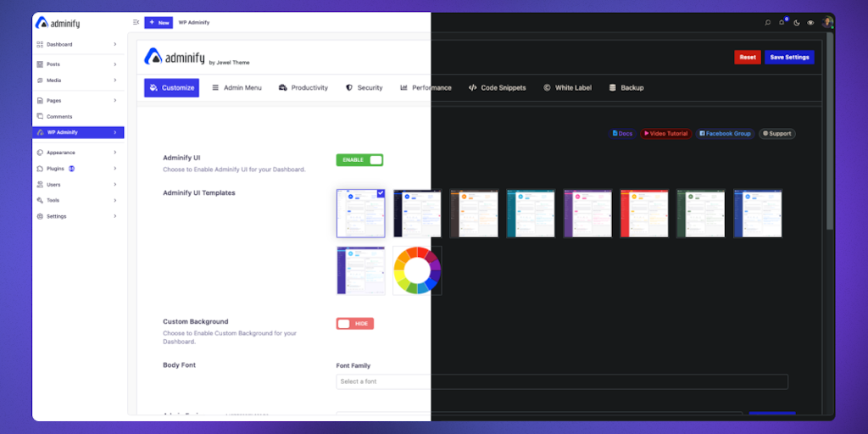This screenshot has width=868, height=434.
Task: Expand the Tools submenu chevron
Action: click(115, 200)
